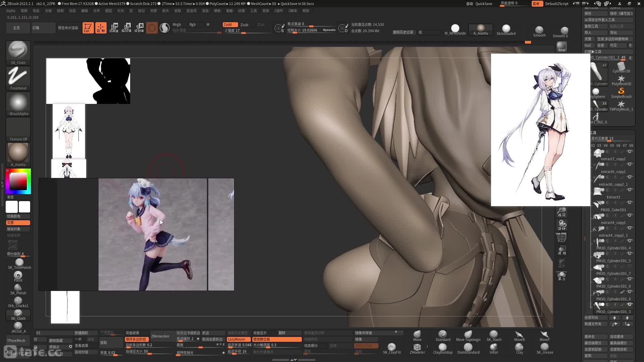The image size is (644, 362).
Task: Select the SK_Slash brush
Action: coord(494,336)
